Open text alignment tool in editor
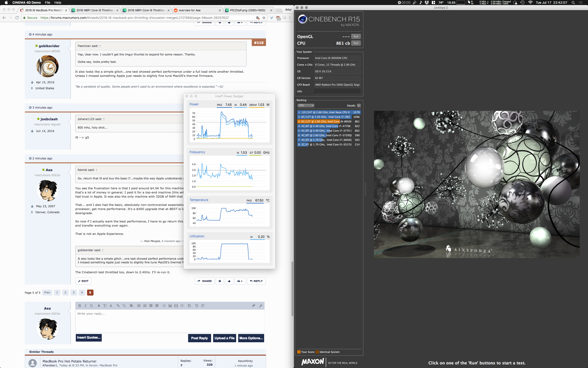The height and width of the screenshot is (368, 588). [x=131, y=306]
